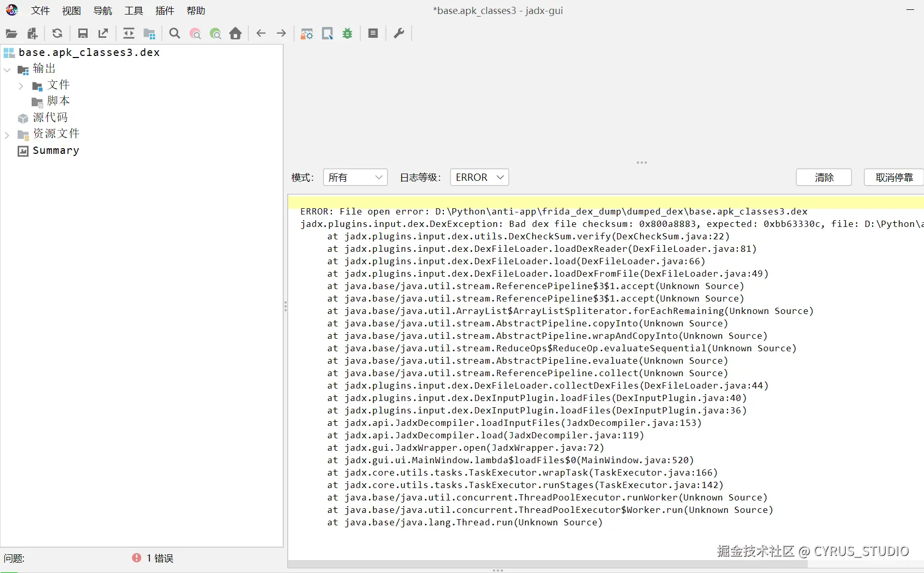This screenshot has width=924, height=573.
Task: Open the 文件 menu
Action: (40, 11)
